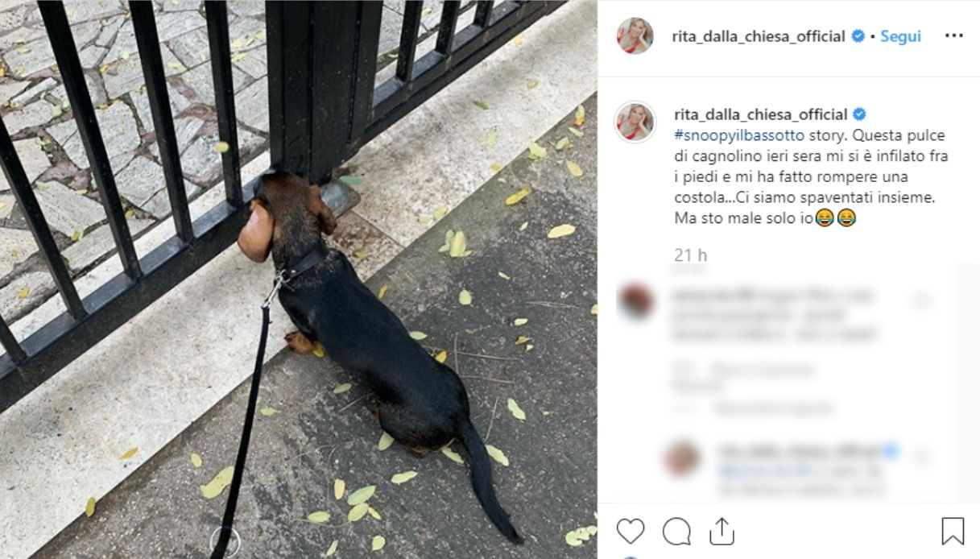Open the three-dot more options menu
Viewport: 980px width, 559px height.
[953, 36]
